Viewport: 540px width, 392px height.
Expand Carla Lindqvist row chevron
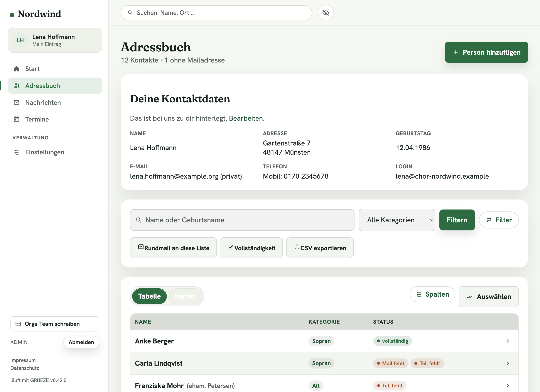click(x=508, y=363)
